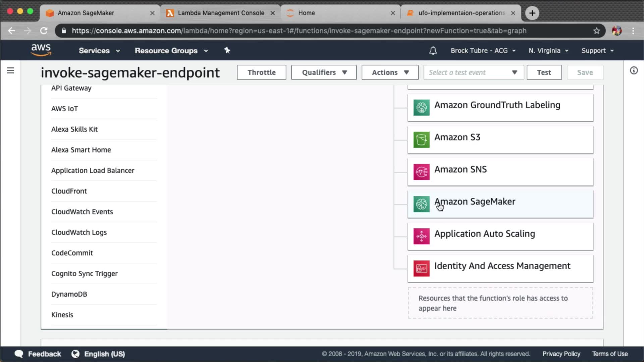Click the Amazon SageMaker resource icon
This screenshot has height=362, width=644.
point(421,204)
